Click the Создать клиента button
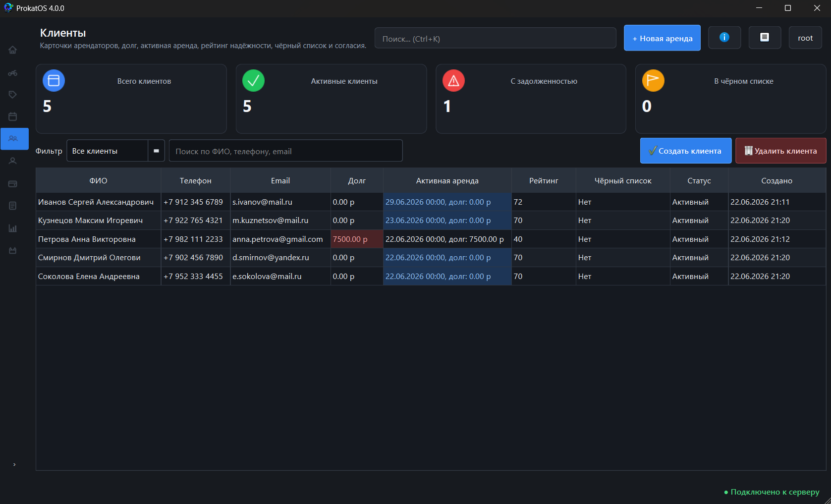The width and height of the screenshot is (831, 504). coord(686,151)
